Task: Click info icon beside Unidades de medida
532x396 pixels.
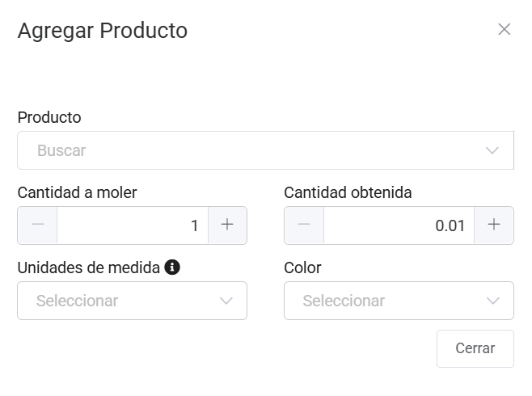Action: coord(171,268)
